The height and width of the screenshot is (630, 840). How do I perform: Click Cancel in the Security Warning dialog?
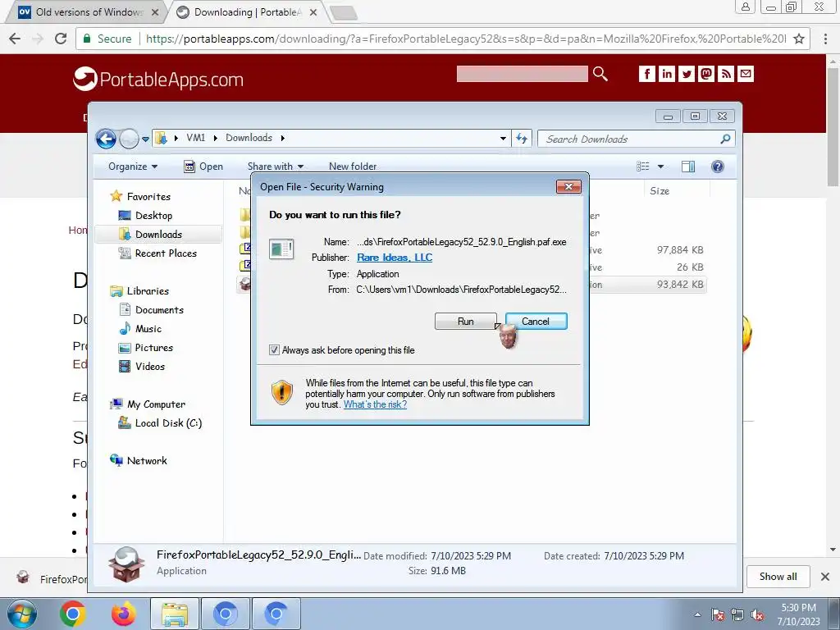coord(536,321)
